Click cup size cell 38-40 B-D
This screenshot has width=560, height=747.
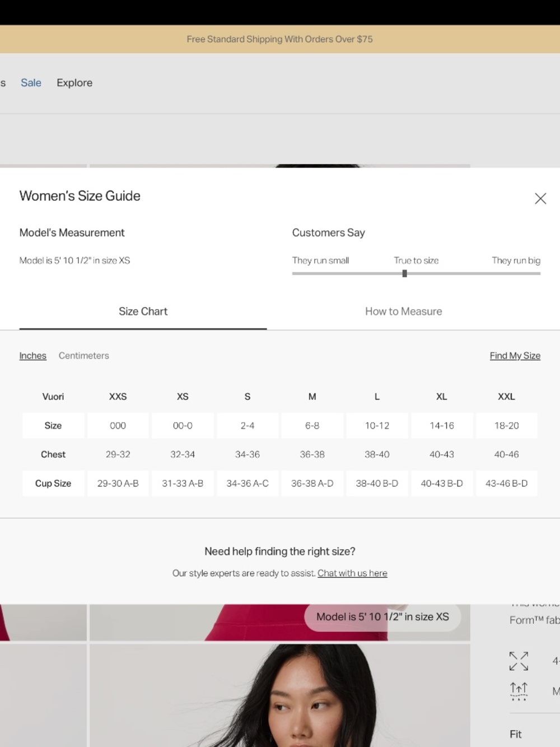click(x=377, y=484)
